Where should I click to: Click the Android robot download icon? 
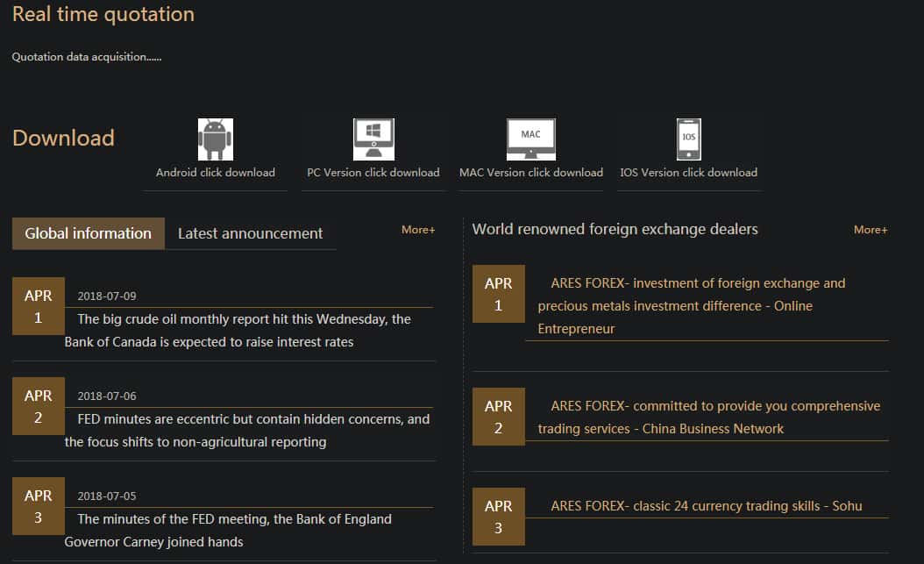click(x=216, y=139)
